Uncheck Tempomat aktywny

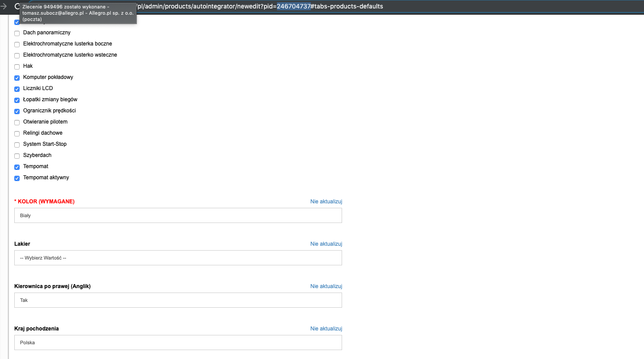tap(17, 178)
